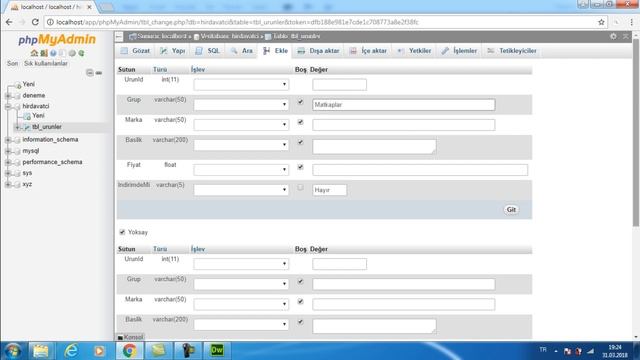This screenshot has height=360, width=640.
Task: Select performance_schema database in tree
Action: point(52,162)
